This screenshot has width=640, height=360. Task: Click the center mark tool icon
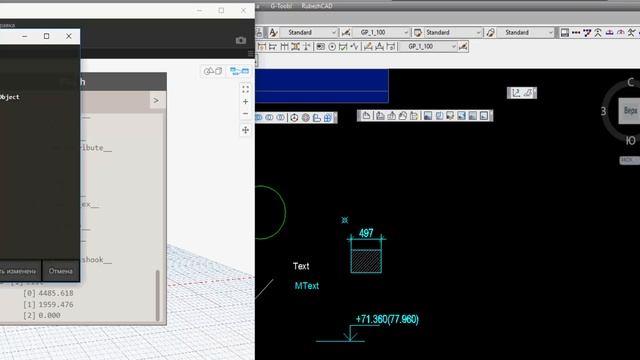[332, 47]
